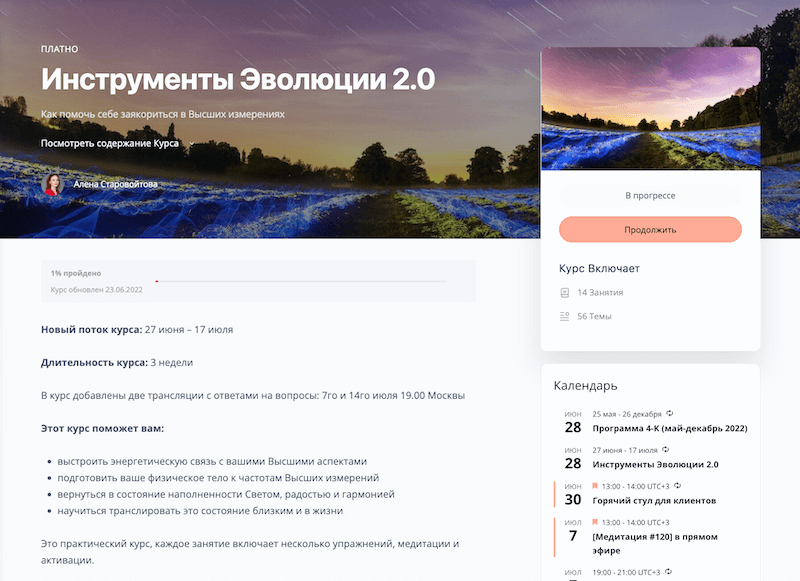Open Инструменты Эволюции 2.0 calendar entry
The height and width of the screenshot is (581, 800).
(x=655, y=465)
